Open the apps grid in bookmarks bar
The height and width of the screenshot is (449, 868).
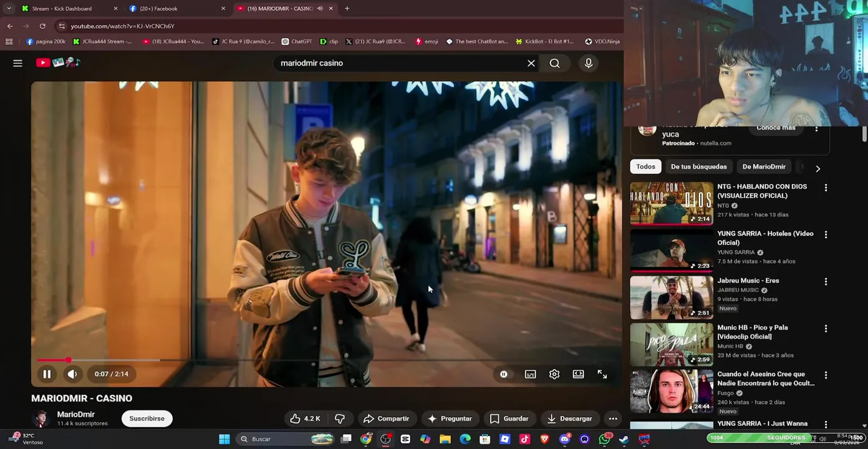coord(9,42)
